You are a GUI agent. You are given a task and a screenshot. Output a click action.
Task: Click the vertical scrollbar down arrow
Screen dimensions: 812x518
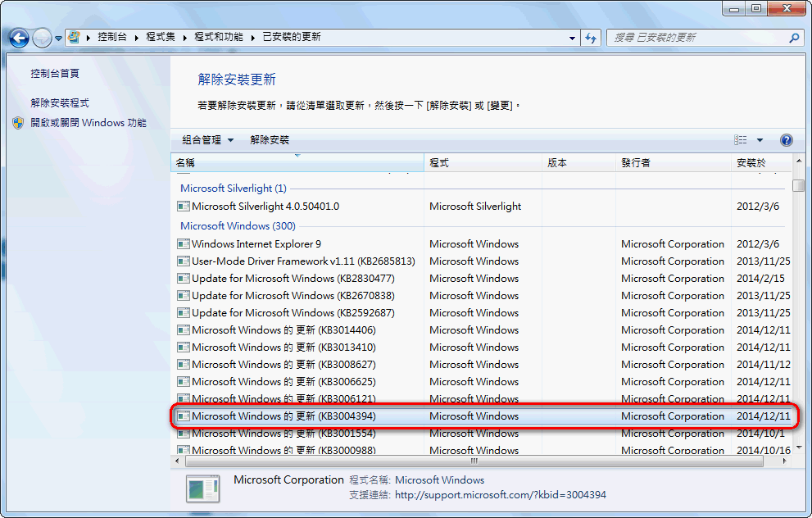click(799, 447)
